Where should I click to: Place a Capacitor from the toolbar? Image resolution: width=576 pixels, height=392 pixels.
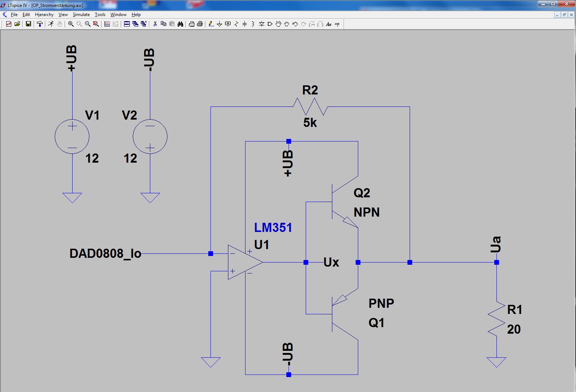[x=245, y=24]
